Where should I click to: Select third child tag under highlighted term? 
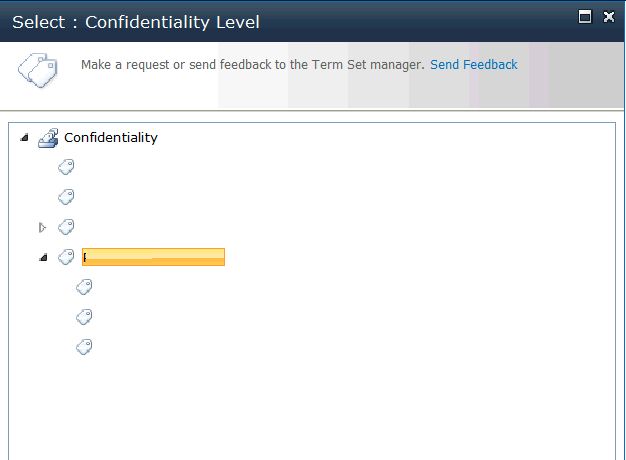pyautogui.click(x=85, y=347)
